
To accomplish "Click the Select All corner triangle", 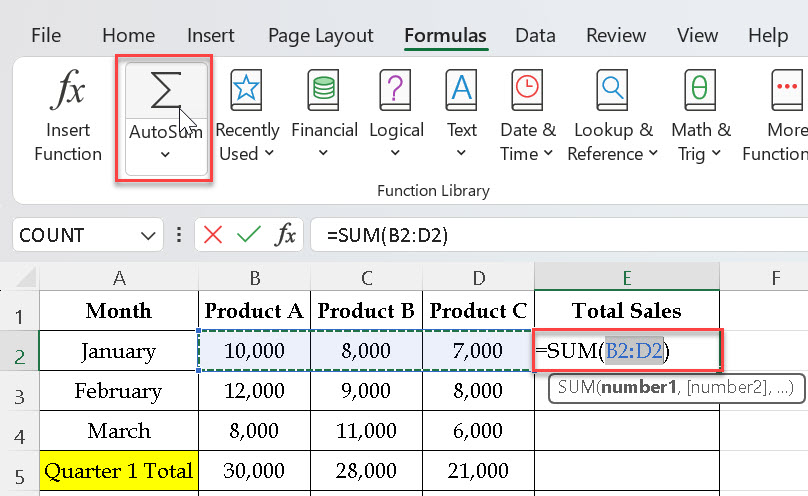I will tap(26, 279).
